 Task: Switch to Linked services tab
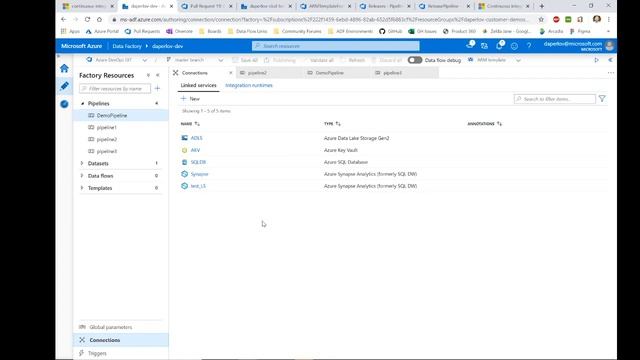coord(198,85)
